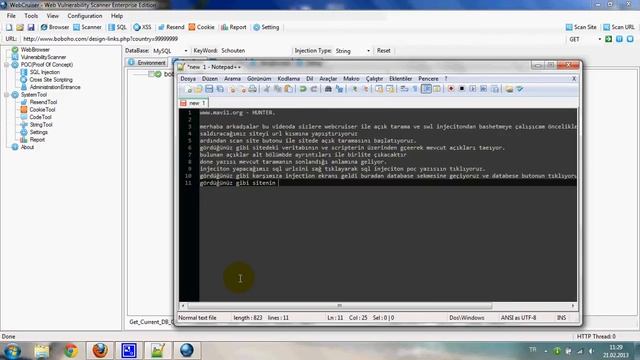Toggle Notepad++ word wrap icon
The image size is (640, 360).
tap(404, 89)
